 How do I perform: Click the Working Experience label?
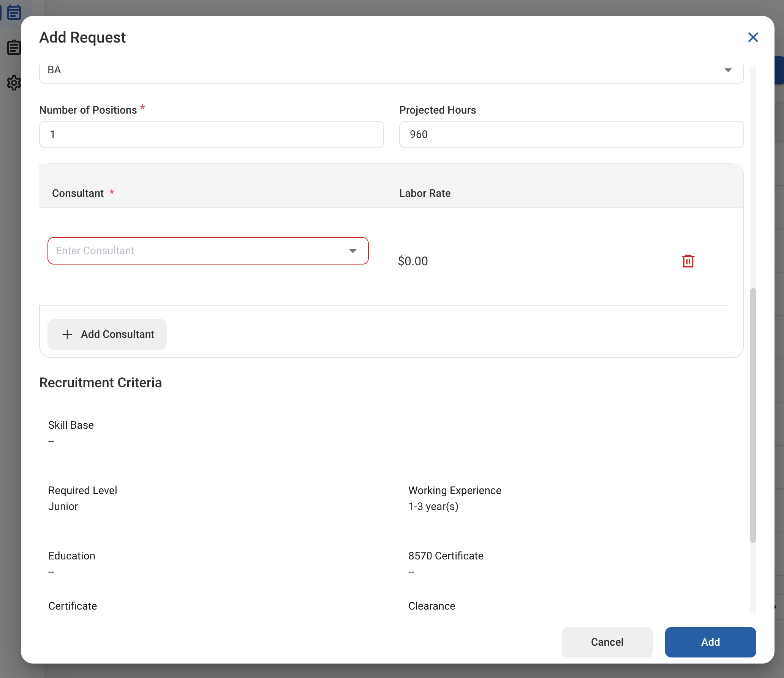pyautogui.click(x=455, y=490)
